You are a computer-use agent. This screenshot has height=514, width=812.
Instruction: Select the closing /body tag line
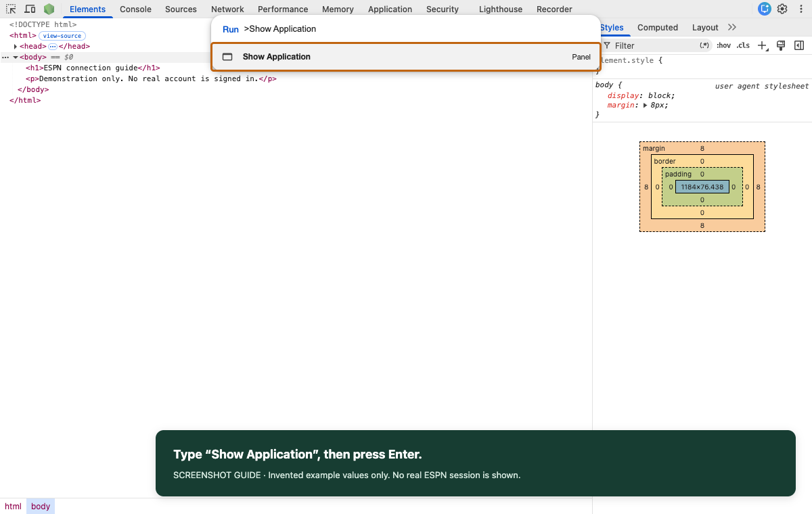coord(33,89)
